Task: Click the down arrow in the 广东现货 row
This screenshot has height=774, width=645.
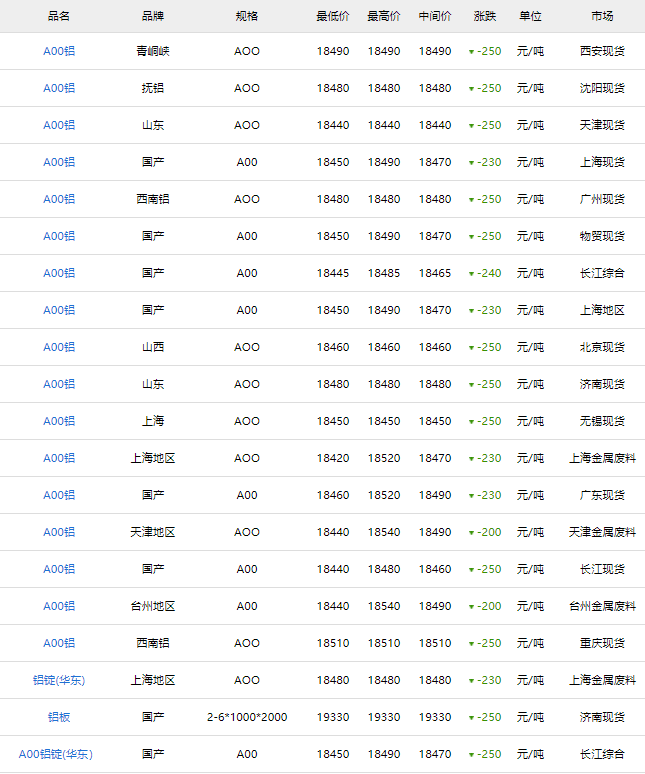Action: (x=471, y=496)
